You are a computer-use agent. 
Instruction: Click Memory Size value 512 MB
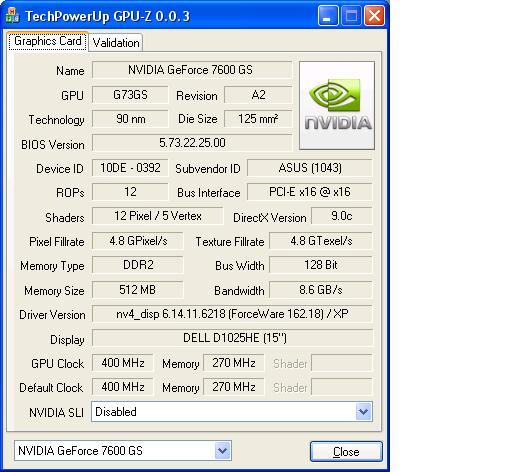138,290
